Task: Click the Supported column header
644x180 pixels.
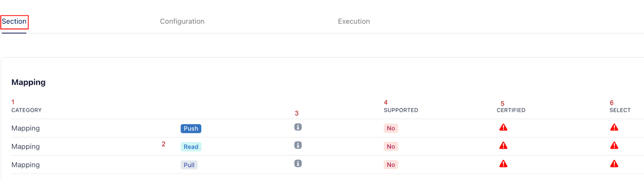Action: 400,110
